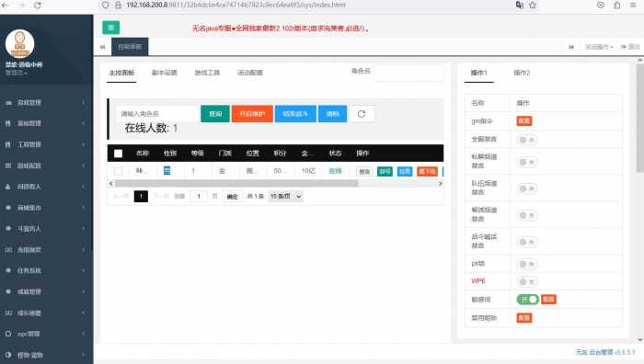Switch to the 游戏工具 tab
The image size is (644, 364).
coord(207,73)
